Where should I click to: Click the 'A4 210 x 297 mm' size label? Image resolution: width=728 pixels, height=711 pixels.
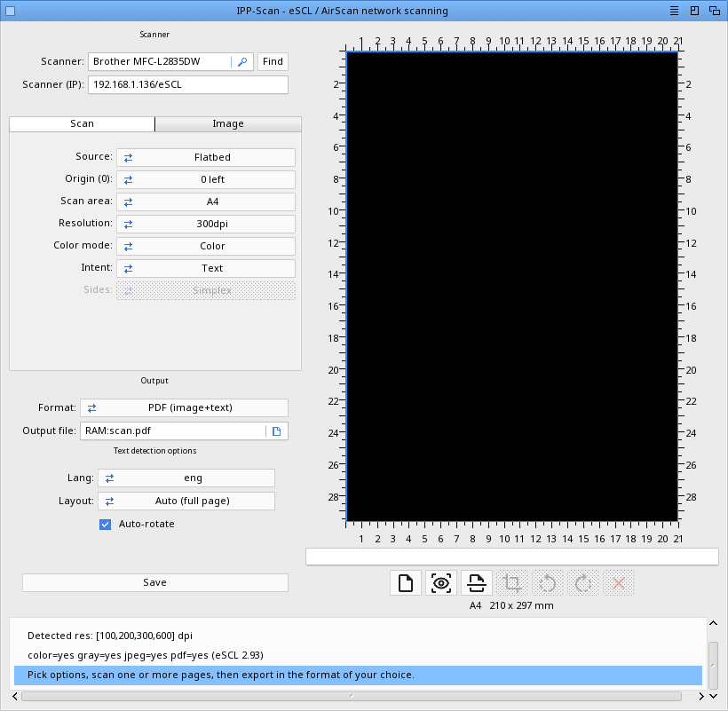511,605
